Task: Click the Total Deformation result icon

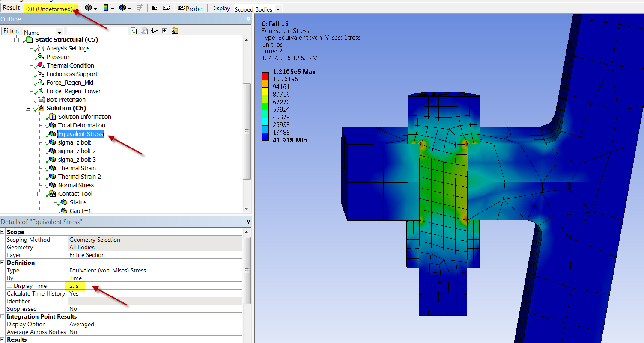Action: [52, 125]
